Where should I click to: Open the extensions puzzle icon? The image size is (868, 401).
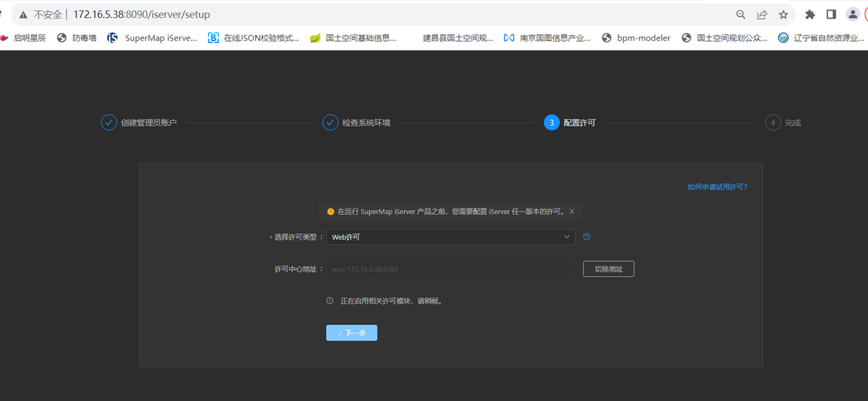[x=810, y=15]
